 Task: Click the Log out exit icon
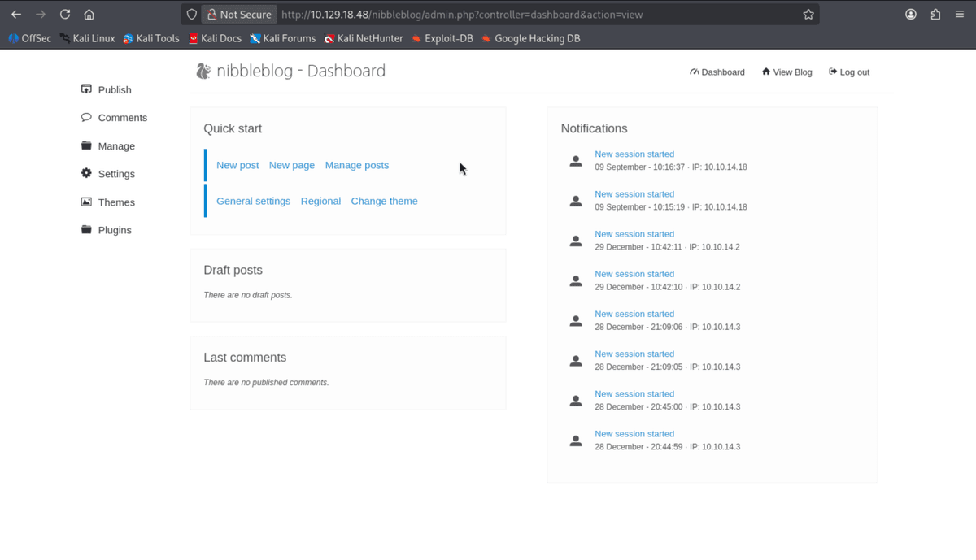[833, 72]
